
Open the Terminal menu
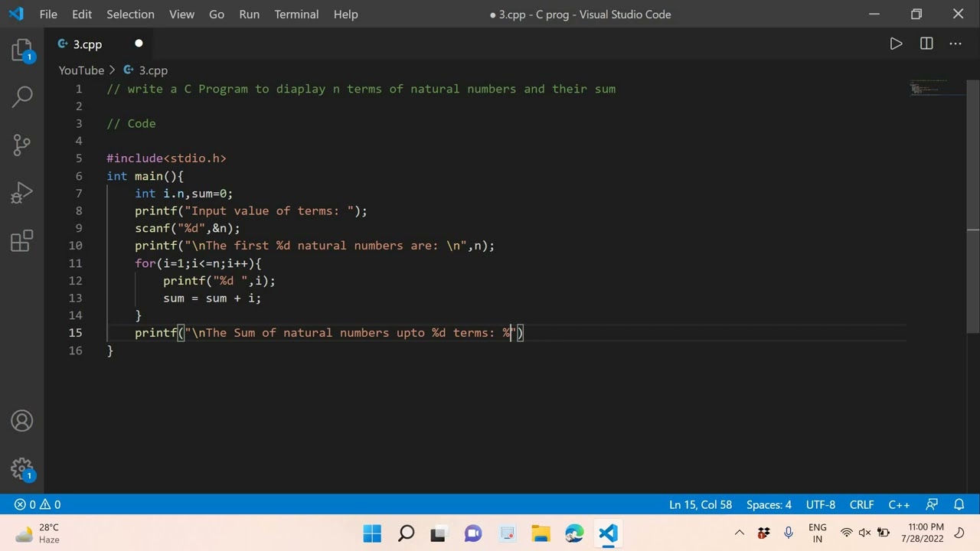click(296, 14)
